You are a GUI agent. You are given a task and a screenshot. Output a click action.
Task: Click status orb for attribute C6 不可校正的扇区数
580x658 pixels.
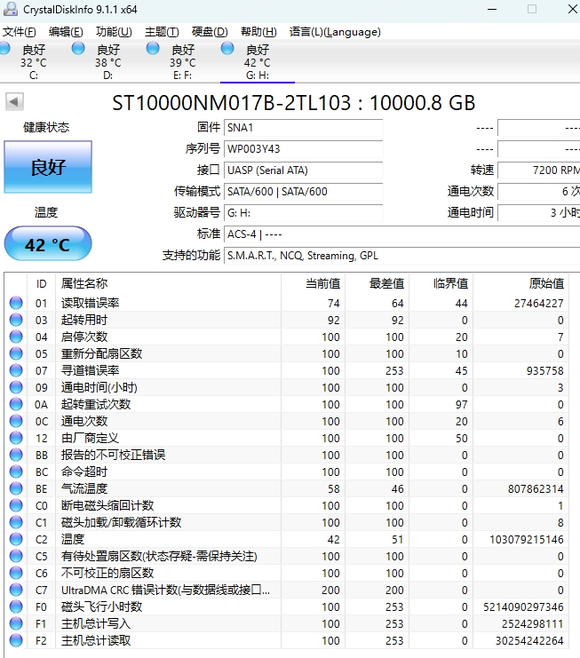16,573
